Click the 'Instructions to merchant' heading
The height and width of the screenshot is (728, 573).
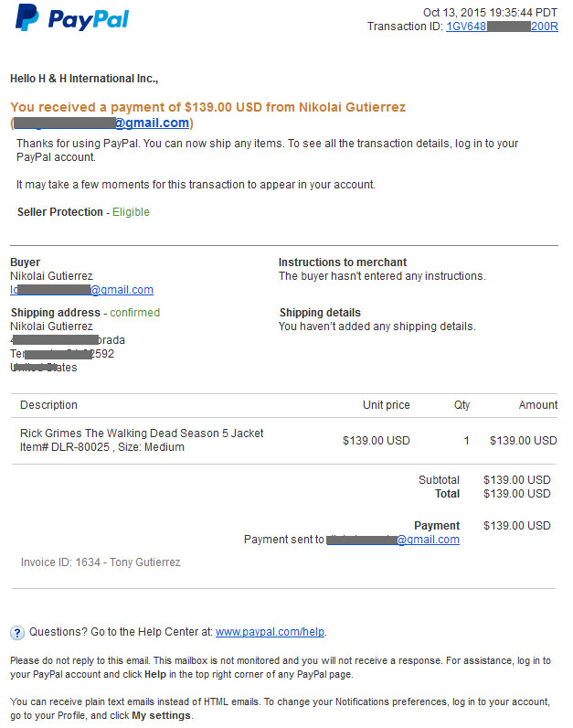coord(343,262)
